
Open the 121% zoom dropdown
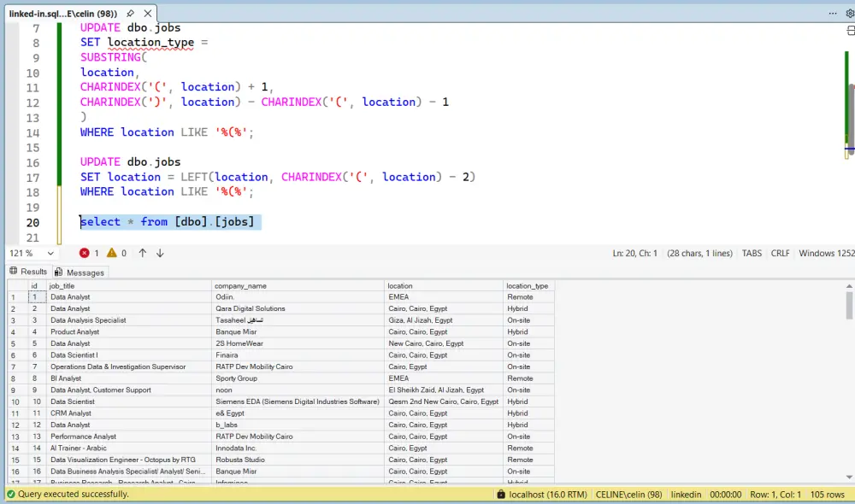(32, 253)
